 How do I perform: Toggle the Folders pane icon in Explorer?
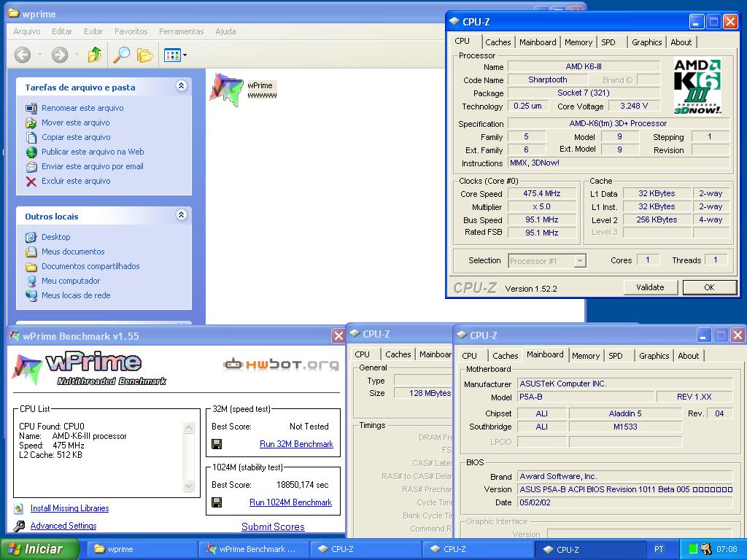pos(145,55)
